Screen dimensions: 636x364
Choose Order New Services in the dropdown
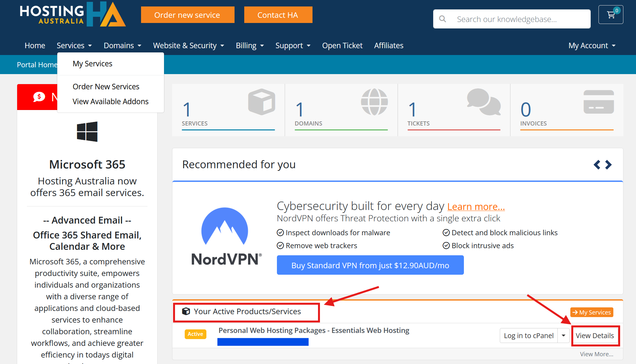point(106,87)
